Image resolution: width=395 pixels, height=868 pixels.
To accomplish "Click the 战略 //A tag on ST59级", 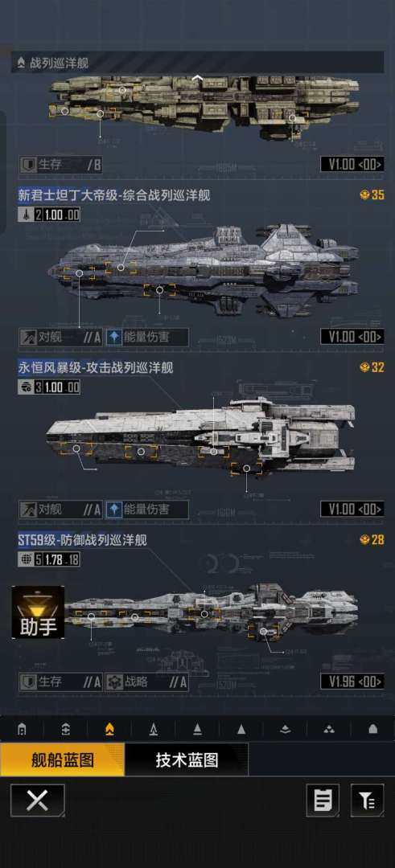I will [146, 682].
